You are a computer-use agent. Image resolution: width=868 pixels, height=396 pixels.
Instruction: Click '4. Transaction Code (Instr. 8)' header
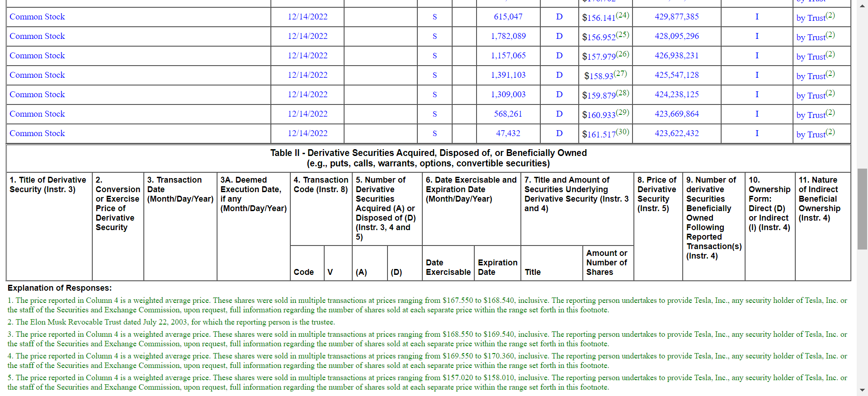(321, 184)
